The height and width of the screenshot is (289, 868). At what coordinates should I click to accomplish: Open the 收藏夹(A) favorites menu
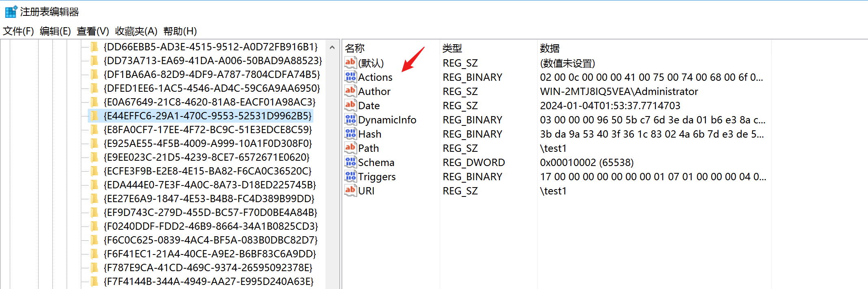[x=136, y=31]
